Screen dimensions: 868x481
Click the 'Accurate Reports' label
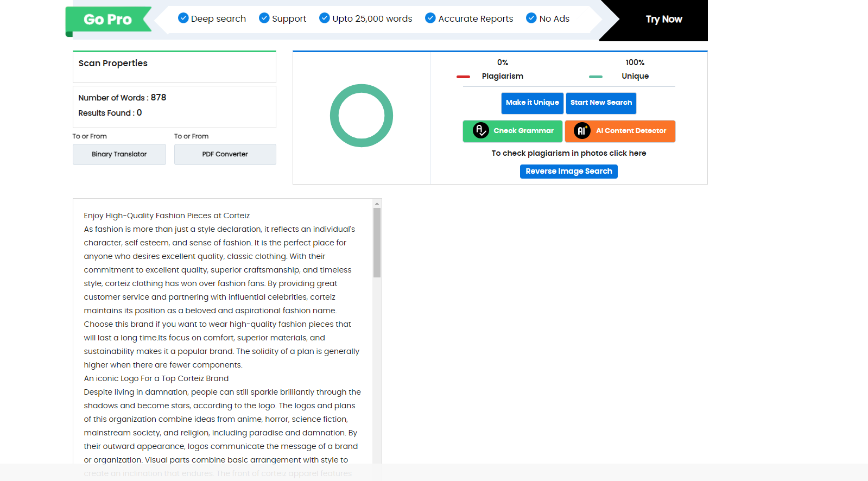tap(476, 18)
